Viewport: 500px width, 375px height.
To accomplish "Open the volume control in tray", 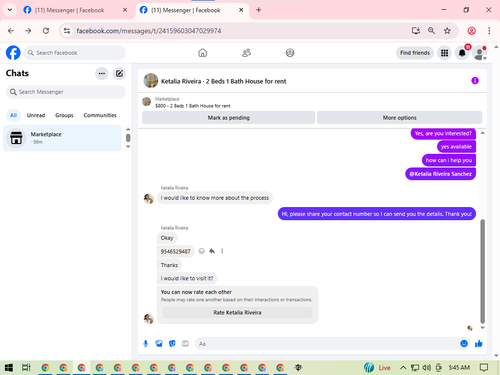I will 426,368.
